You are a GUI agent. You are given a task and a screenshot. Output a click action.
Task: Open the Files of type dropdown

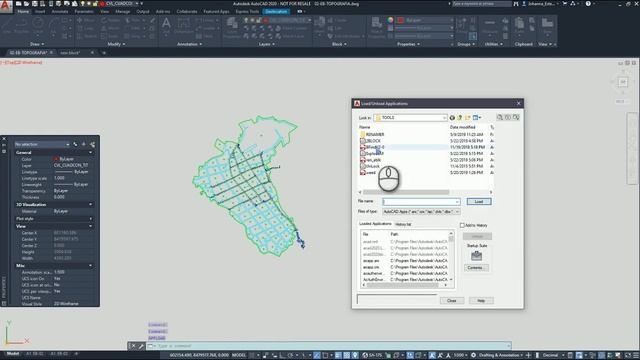(421, 211)
